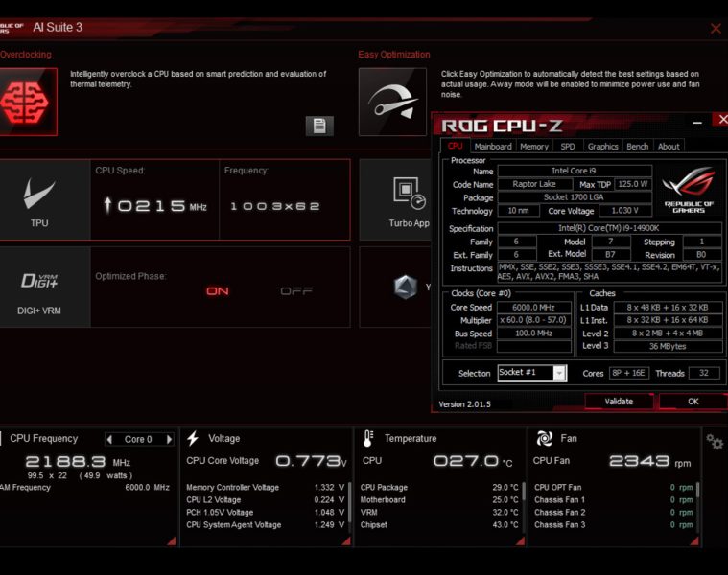Click the CPU OPT Fan row

pyautogui.click(x=613, y=488)
